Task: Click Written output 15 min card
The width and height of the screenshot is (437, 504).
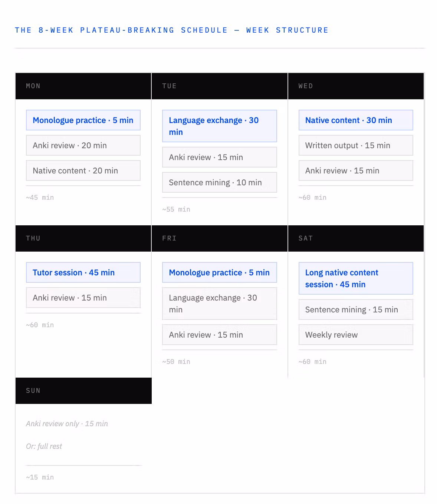Action: [x=356, y=145]
